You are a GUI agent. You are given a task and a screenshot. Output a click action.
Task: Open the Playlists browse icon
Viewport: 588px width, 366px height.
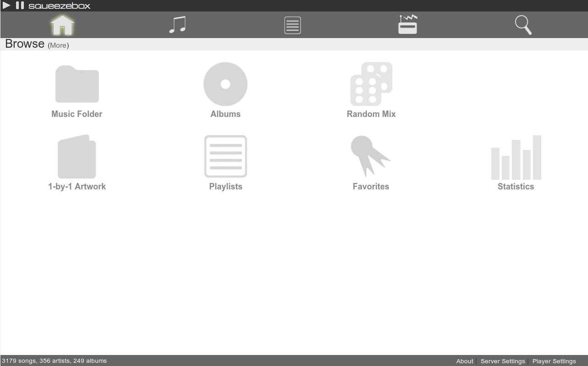click(x=225, y=156)
